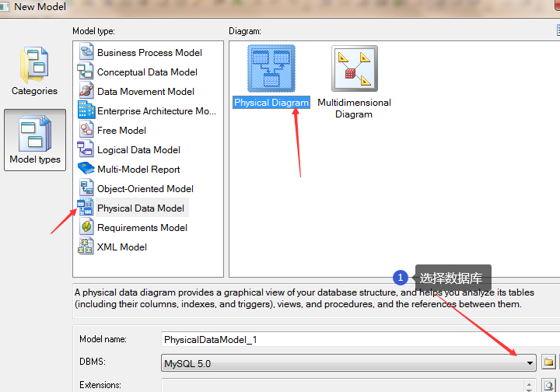Expand the DBMS dropdown arrow
560x392 pixels.
(x=530, y=362)
